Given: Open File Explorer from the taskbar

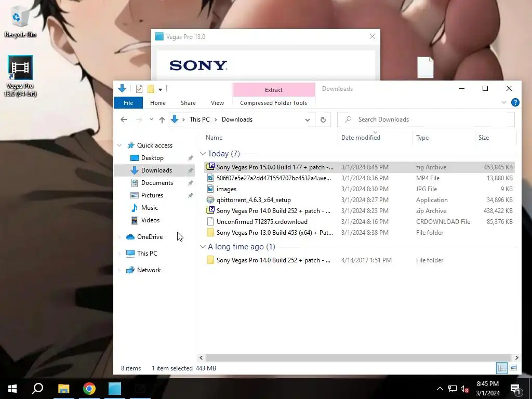Looking at the screenshot, I should (63, 389).
